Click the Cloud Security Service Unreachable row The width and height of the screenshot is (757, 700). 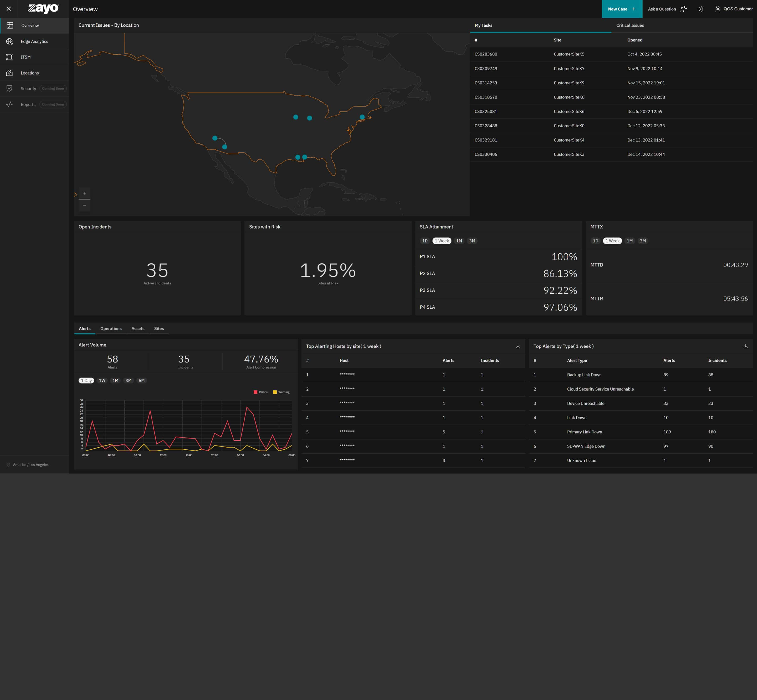tap(641, 389)
